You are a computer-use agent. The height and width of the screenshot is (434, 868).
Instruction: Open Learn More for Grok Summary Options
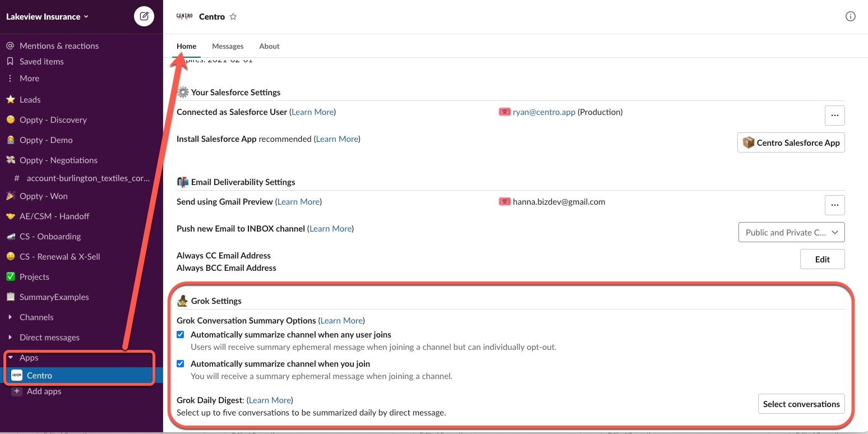pyautogui.click(x=341, y=321)
